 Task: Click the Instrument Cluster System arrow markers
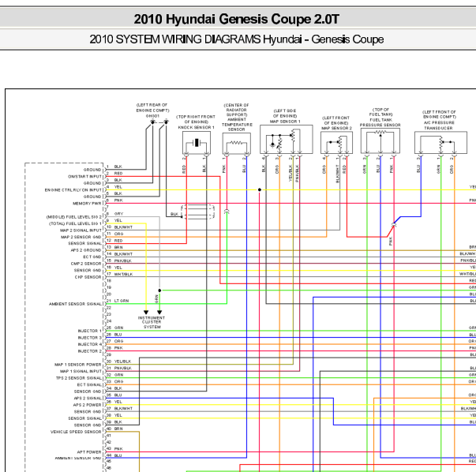click(x=152, y=312)
